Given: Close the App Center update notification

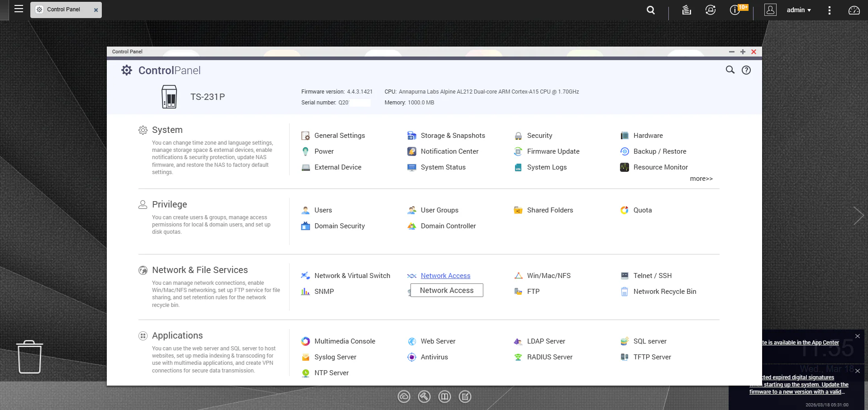Looking at the screenshot, I should pyautogui.click(x=858, y=336).
